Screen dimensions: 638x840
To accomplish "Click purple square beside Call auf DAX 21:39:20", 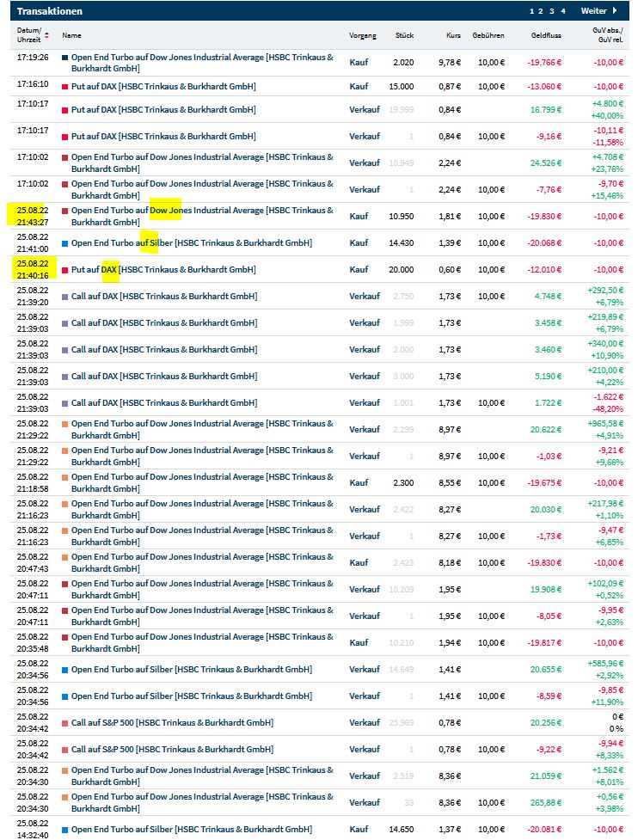I will click(x=64, y=297).
